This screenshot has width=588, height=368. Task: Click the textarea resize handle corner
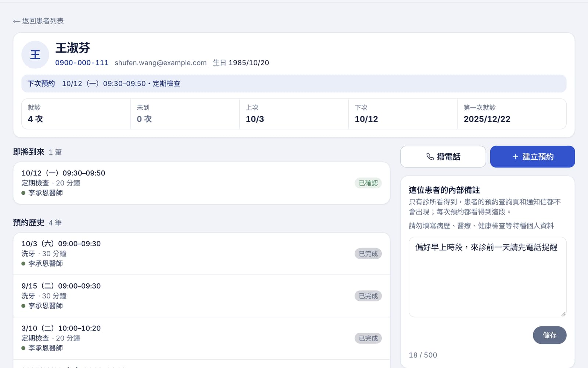click(563, 314)
